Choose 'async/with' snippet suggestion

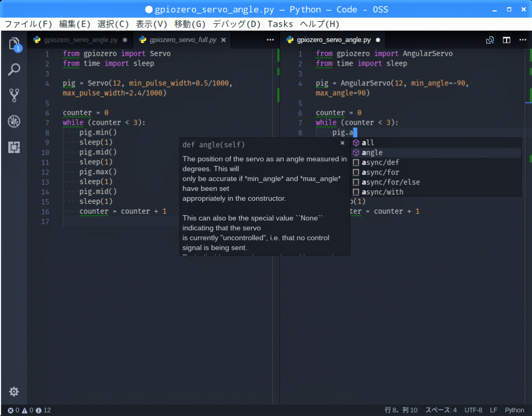click(x=436, y=192)
